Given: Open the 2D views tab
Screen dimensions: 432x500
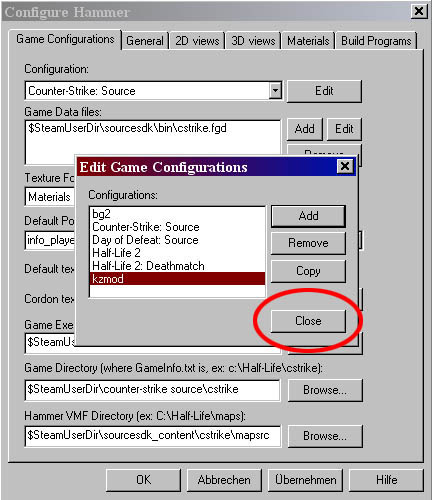Looking at the screenshot, I should [x=197, y=41].
